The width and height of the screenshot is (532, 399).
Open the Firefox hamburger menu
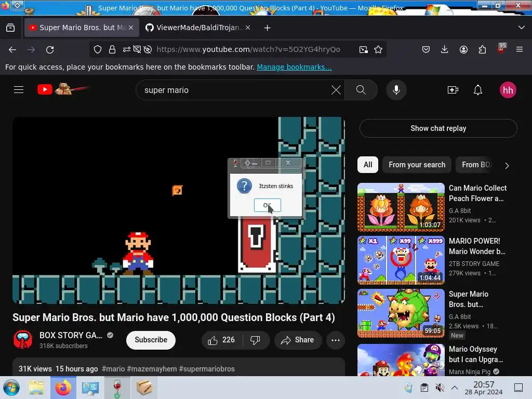point(520,49)
